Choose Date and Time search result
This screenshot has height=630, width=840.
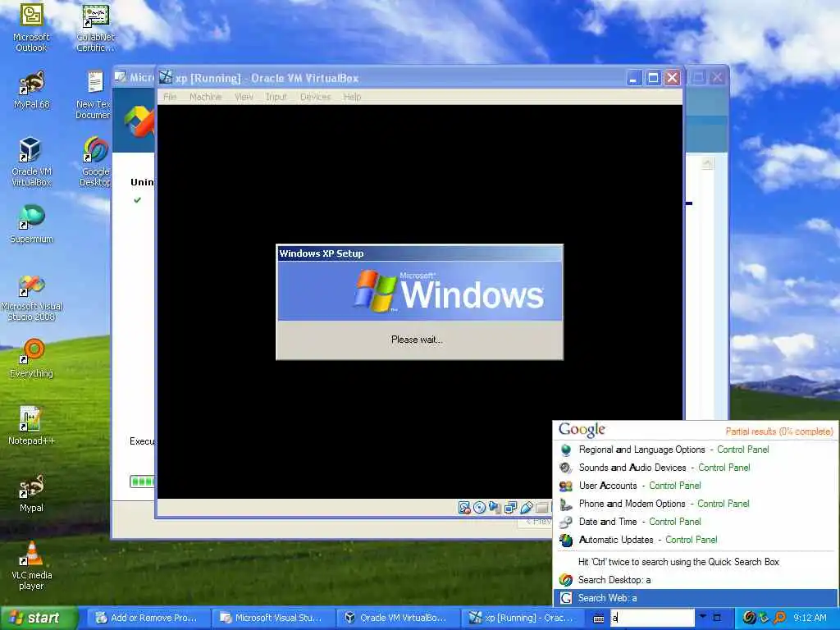coord(696,522)
